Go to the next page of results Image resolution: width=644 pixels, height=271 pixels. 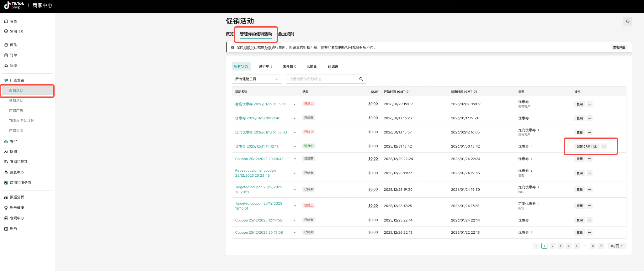point(601,246)
